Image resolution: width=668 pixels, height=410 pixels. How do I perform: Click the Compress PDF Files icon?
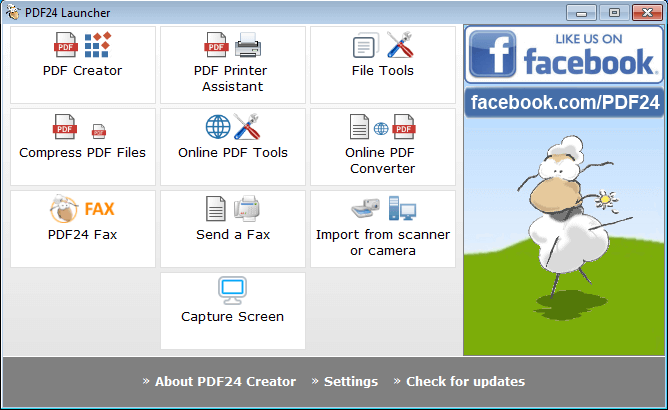tap(82, 128)
